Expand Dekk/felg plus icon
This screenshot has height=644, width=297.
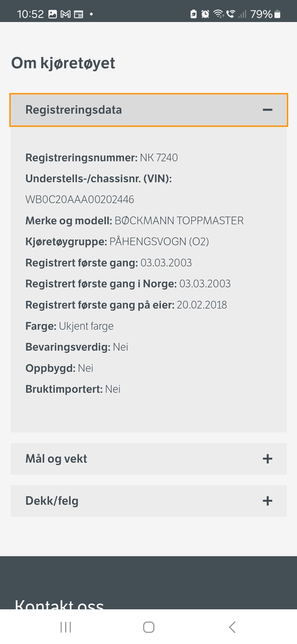point(267,501)
